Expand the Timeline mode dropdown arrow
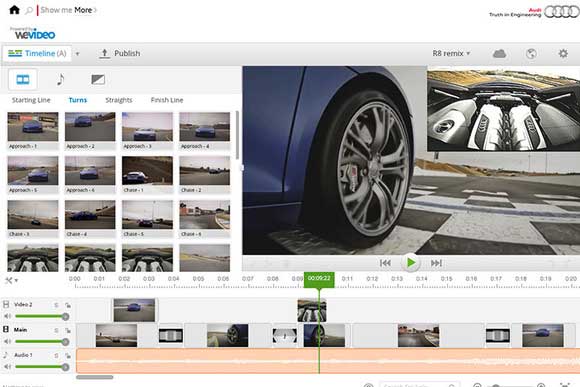Screen dimensions: 580x387 [x=77, y=54]
